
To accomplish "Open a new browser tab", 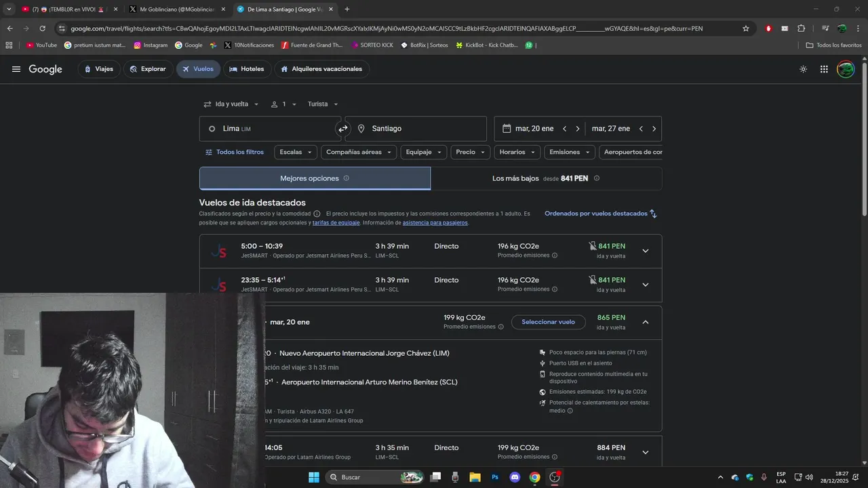I will (347, 9).
